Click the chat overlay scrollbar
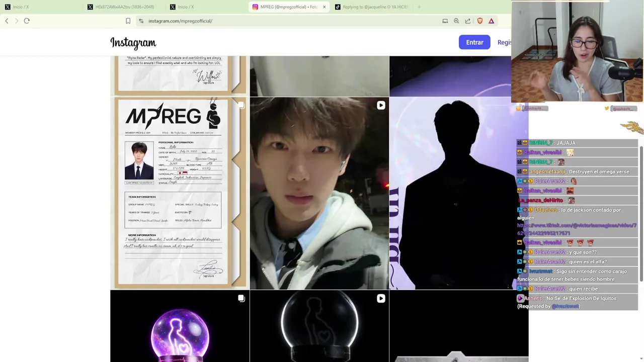The image size is (644, 362). pyautogui.click(x=641, y=214)
